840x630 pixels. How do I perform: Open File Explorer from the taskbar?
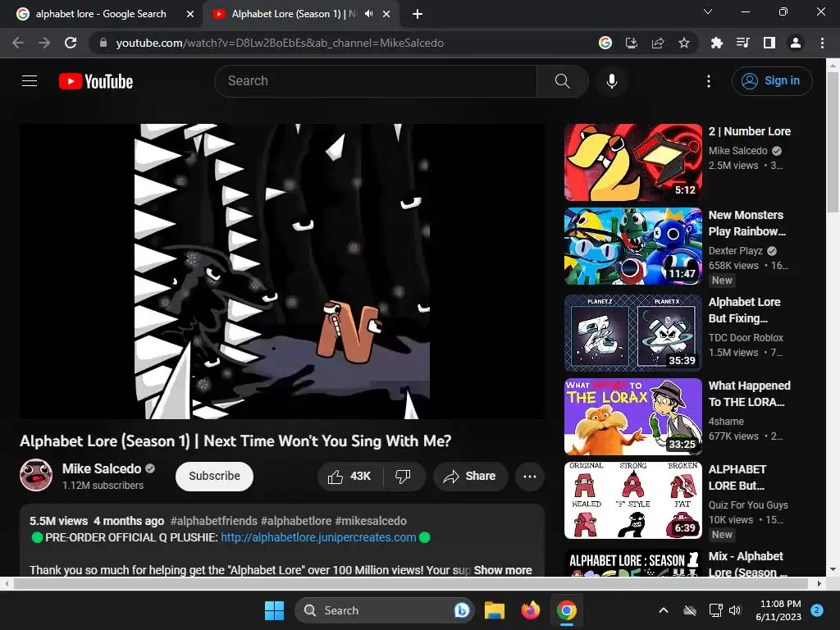coord(494,610)
